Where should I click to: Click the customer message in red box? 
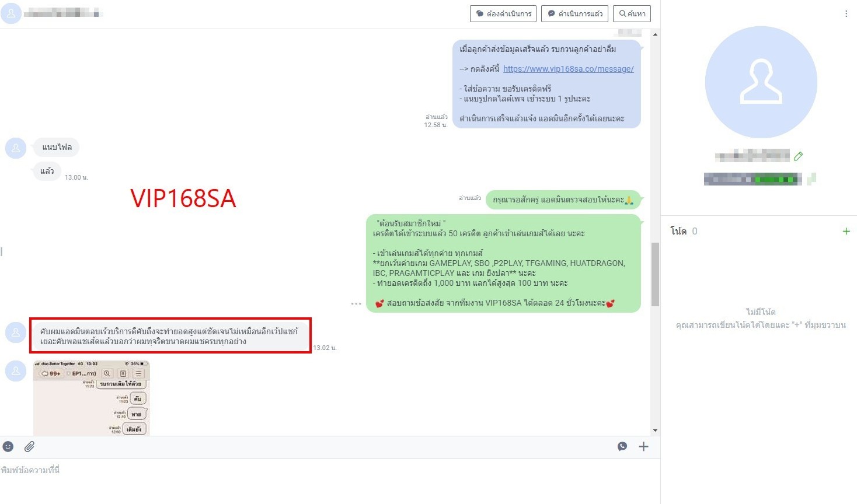[x=169, y=336]
